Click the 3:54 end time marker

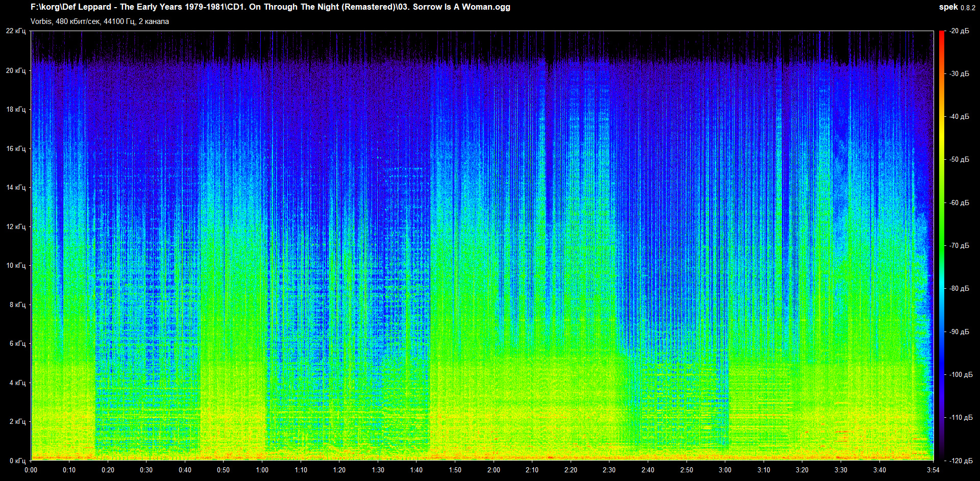[933, 470]
